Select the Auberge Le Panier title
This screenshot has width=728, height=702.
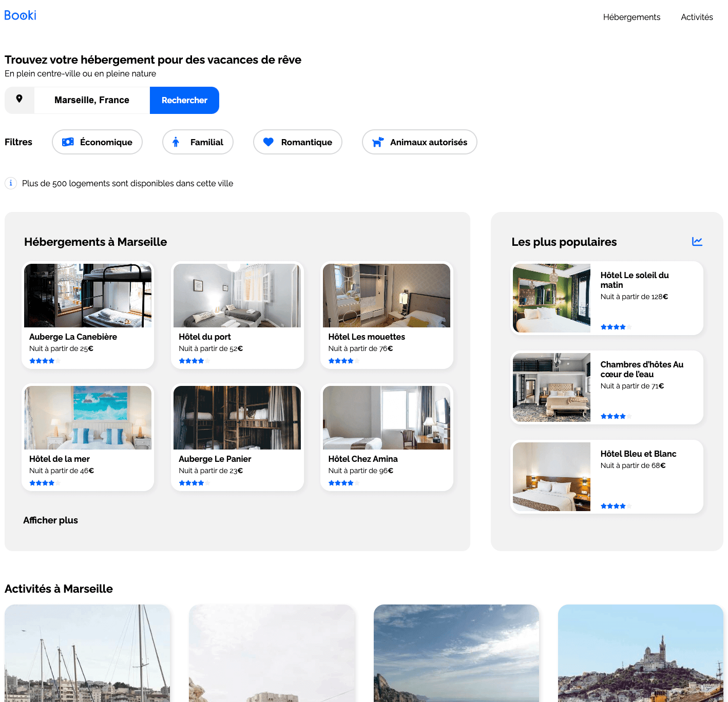215,459
